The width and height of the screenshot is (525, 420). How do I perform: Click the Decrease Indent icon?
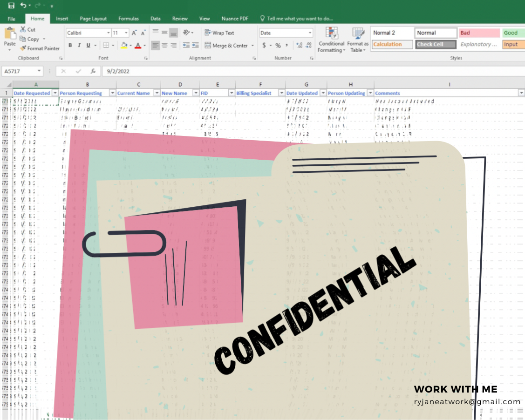pos(186,45)
